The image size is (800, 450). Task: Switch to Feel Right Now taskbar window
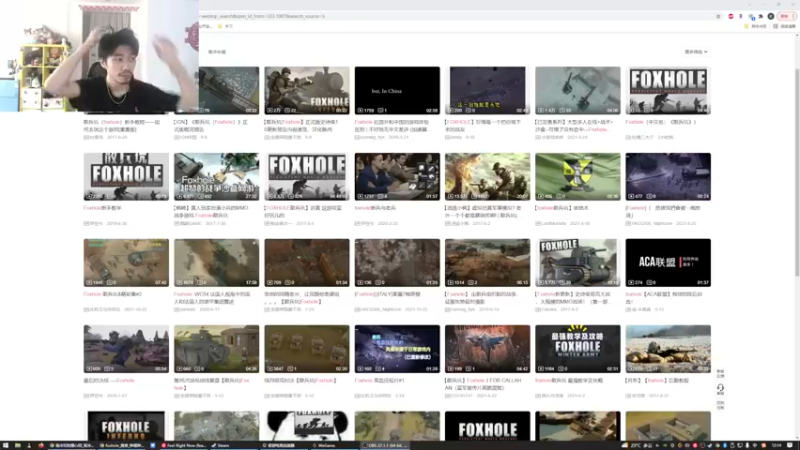coord(183,445)
